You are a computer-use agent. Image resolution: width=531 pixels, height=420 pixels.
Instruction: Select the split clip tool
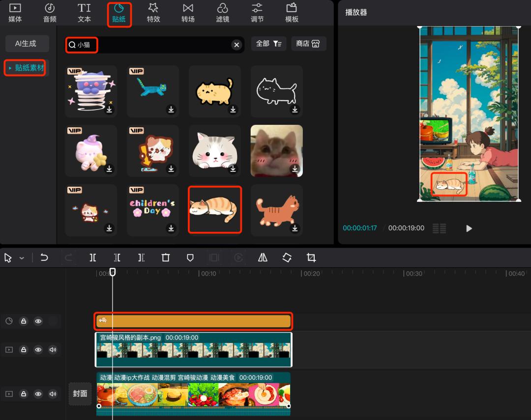pos(93,257)
